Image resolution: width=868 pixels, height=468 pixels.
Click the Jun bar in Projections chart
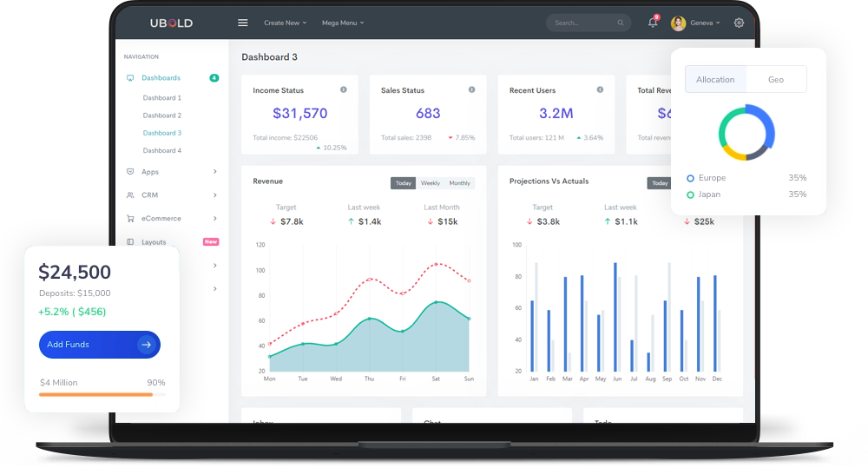[615, 317]
